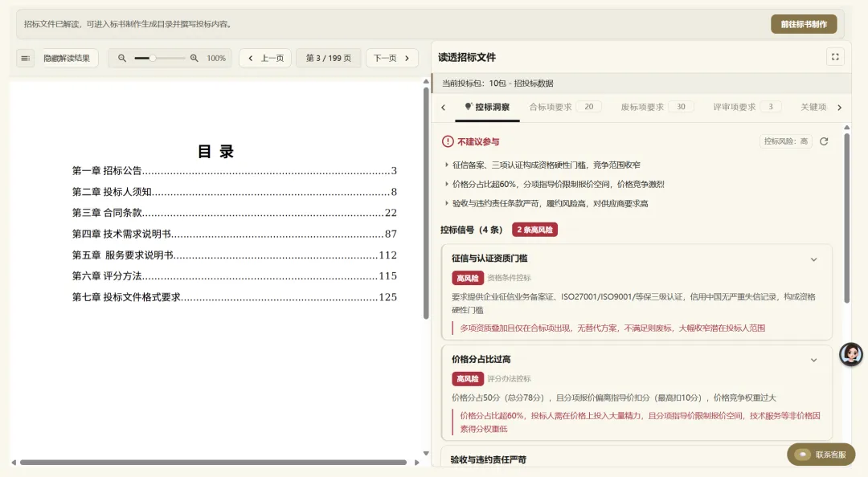Image resolution: width=868 pixels, height=477 pixels.
Task: Open TOC entry 第四章 技术需求说明书
Action: [x=234, y=234]
